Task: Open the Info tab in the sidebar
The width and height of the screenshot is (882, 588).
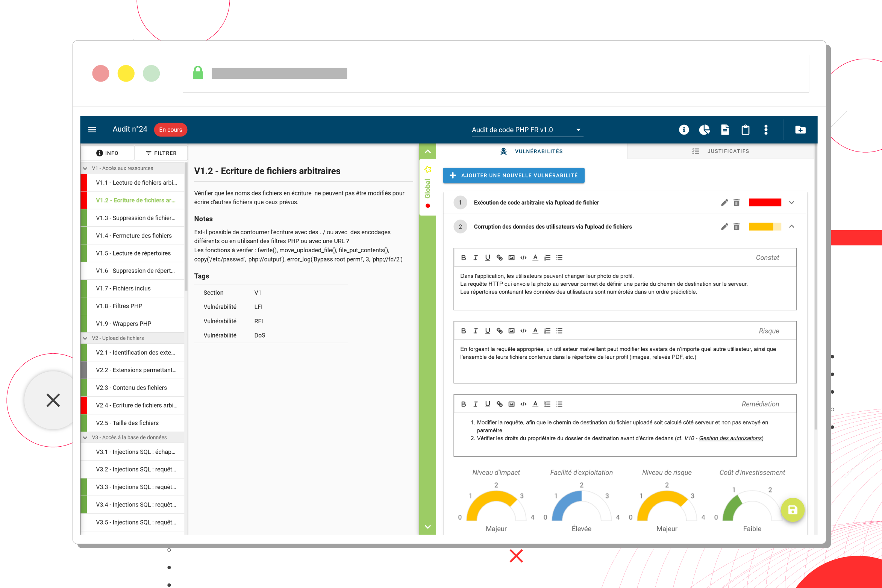Action: click(x=108, y=153)
